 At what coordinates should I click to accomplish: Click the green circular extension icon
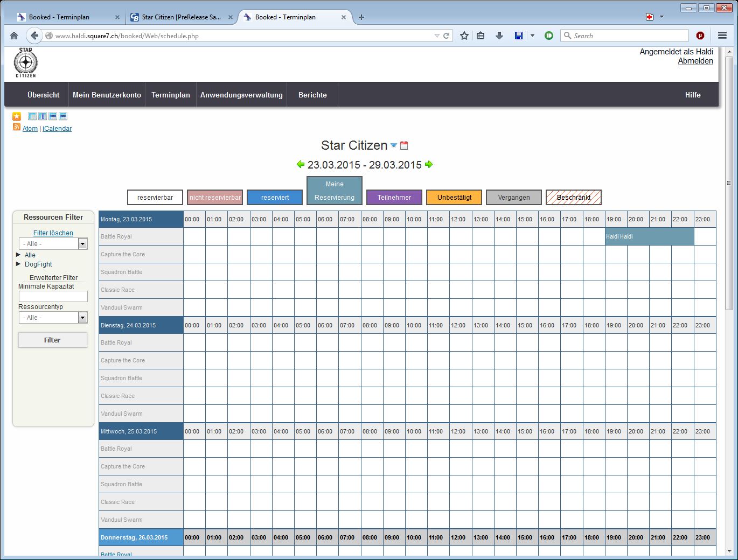pyautogui.click(x=549, y=36)
